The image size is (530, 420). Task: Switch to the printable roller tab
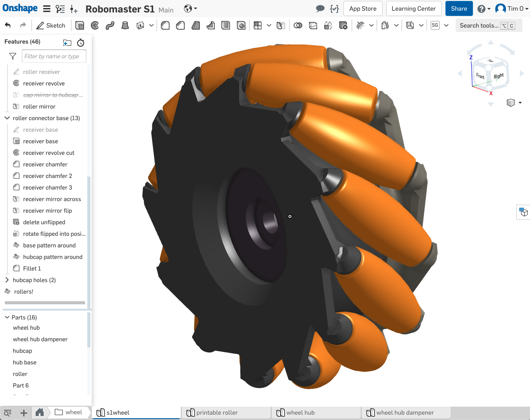(x=217, y=412)
